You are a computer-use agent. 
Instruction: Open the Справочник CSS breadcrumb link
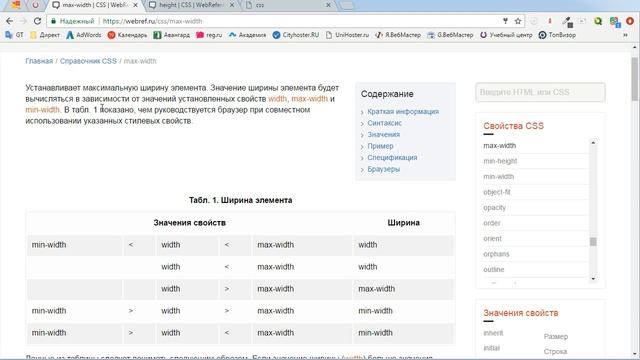[x=88, y=61]
